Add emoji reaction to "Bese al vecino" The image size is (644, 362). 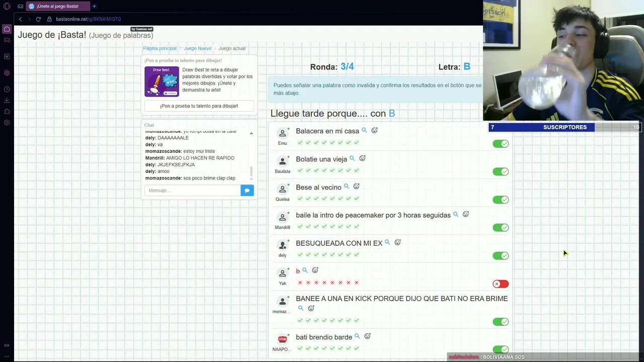[x=356, y=187]
